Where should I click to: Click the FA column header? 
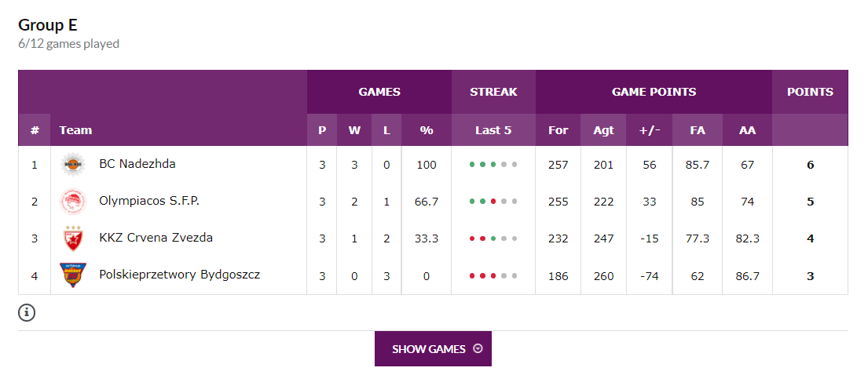pyautogui.click(x=698, y=130)
